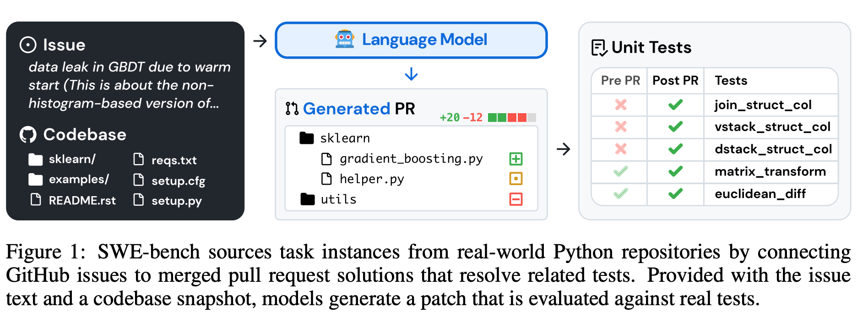Click the '−12' deletions count
The height and width of the screenshot is (318, 868).
pyautogui.click(x=473, y=118)
